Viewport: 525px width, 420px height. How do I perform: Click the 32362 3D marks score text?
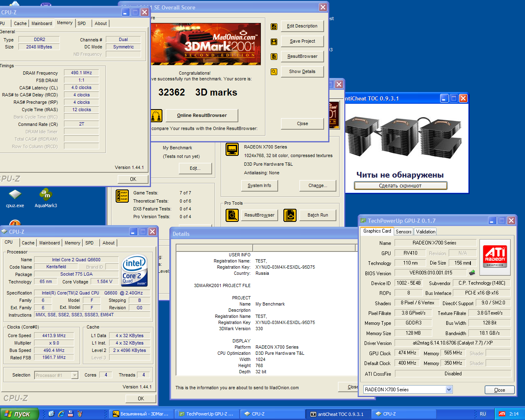click(198, 93)
